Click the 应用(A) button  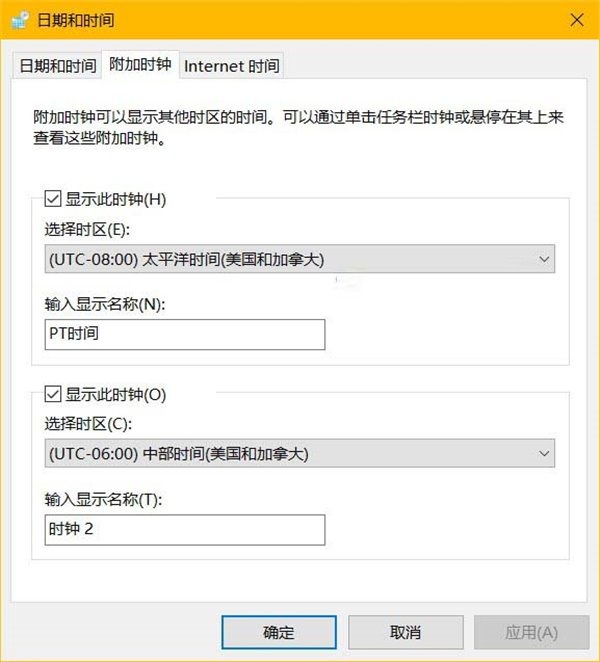[x=531, y=632]
